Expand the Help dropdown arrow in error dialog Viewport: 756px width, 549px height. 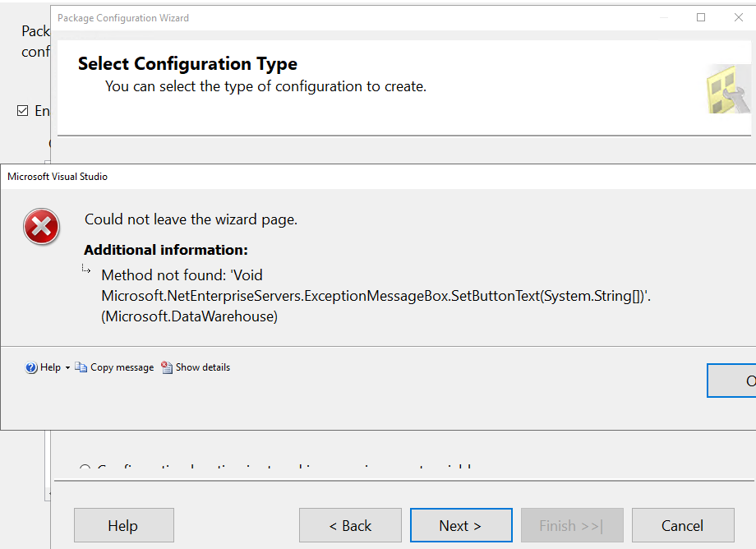pyautogui.click(x=67, y=367)
